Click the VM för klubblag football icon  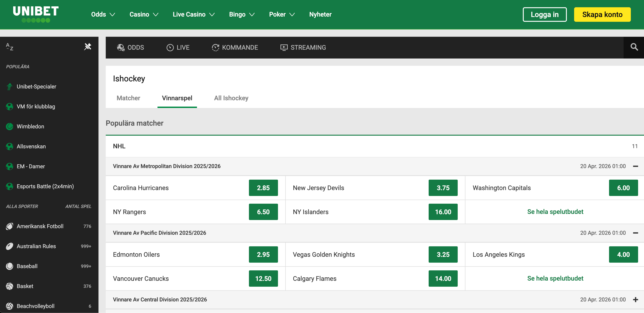coord(10,106)
